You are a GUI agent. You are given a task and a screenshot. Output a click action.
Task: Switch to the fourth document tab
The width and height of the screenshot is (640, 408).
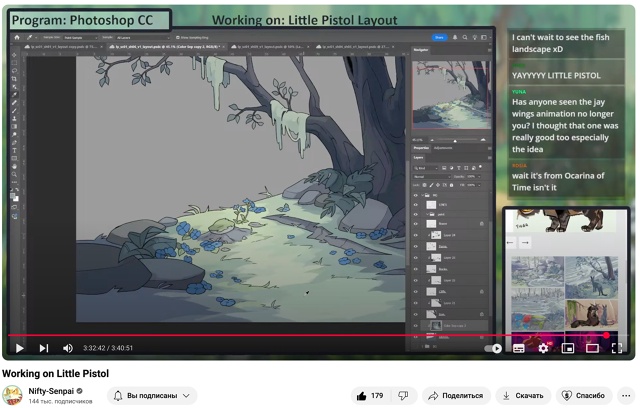pos(354,47)
